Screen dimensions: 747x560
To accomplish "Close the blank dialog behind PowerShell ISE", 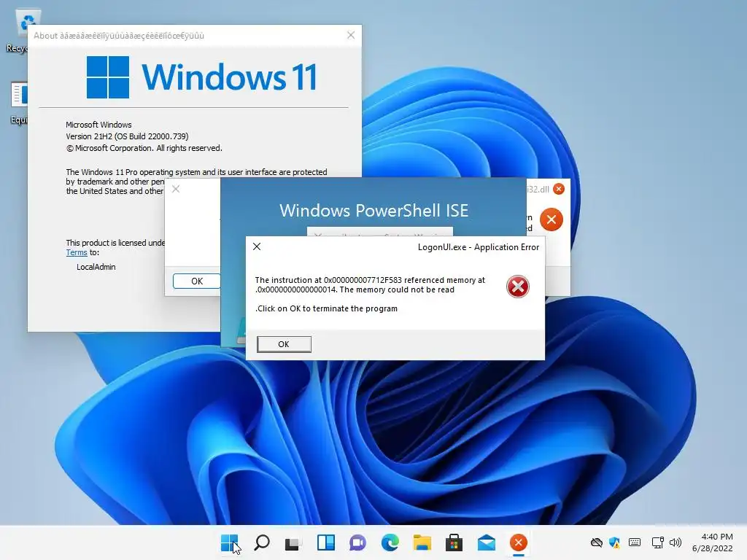I will (x=176, y=189).
